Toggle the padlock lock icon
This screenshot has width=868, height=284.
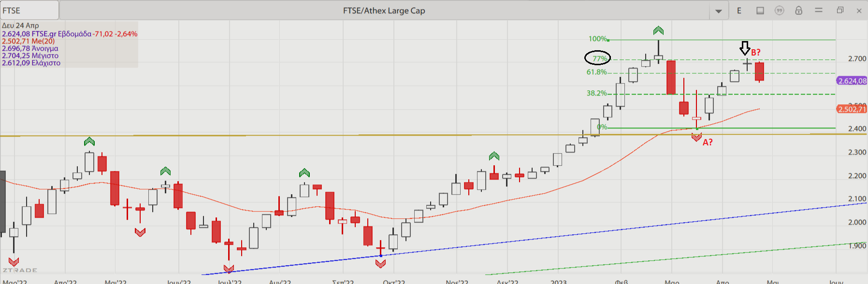798,10
